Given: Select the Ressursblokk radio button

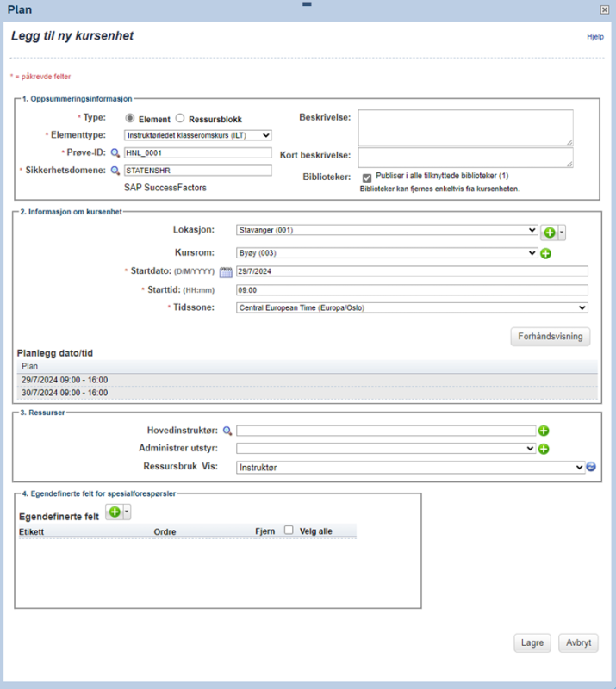Looking at the screenshot, I should [180, 118].
